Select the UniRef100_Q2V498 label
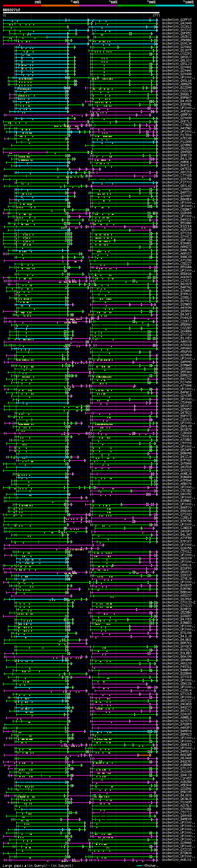 pyautogui.click(x=177, y=74)
